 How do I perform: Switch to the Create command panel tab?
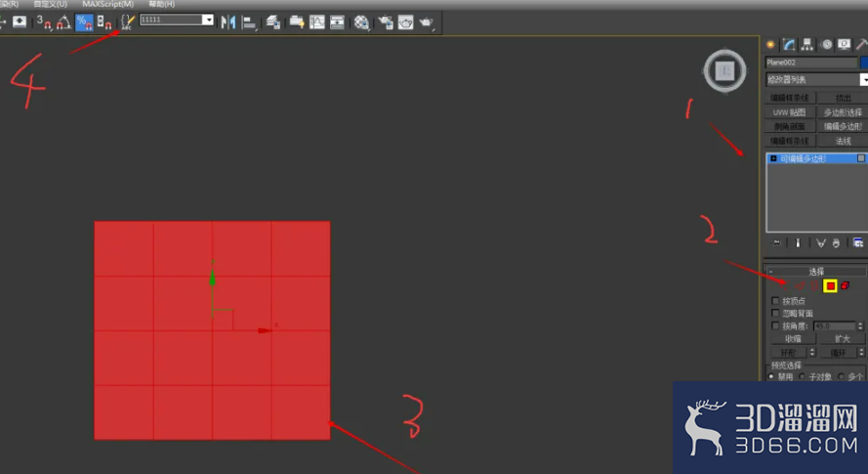pos(770,44)
